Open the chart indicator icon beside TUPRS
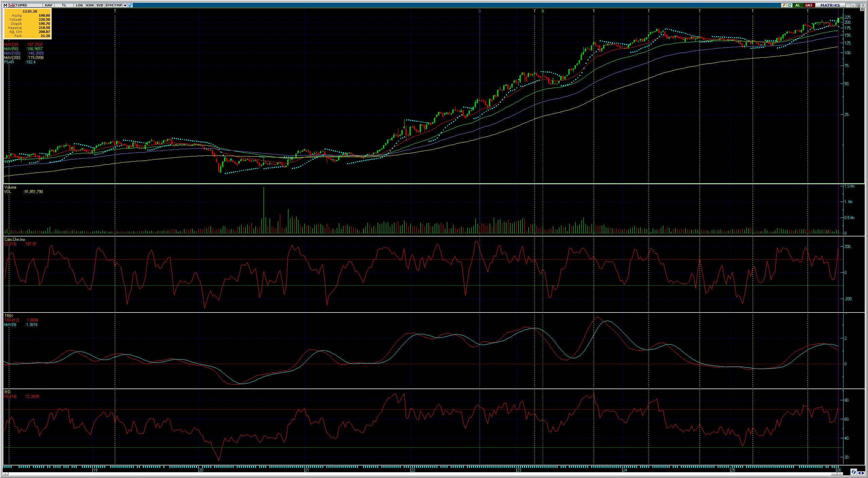 pyautogui.click(x=12, y=5)
